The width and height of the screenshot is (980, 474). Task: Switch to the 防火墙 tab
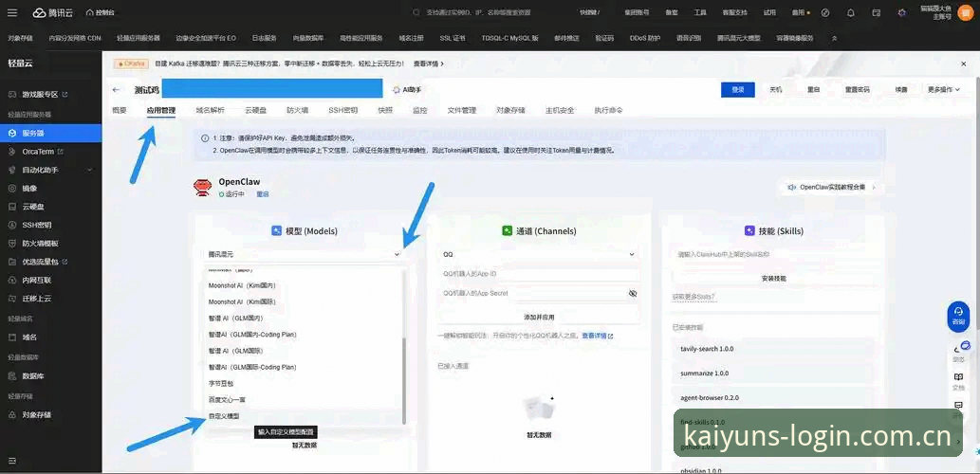[298, 111]
